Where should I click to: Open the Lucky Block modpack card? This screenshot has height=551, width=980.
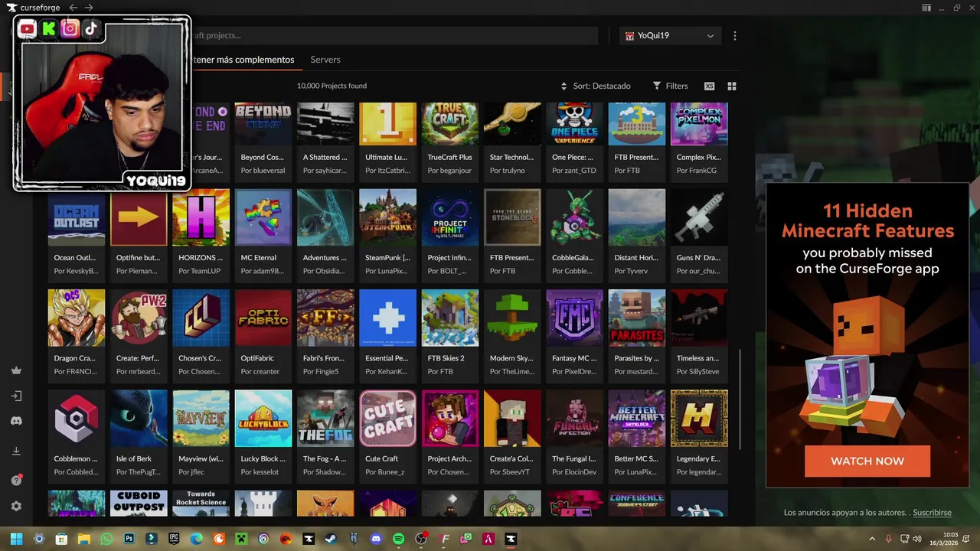[263, 436]
